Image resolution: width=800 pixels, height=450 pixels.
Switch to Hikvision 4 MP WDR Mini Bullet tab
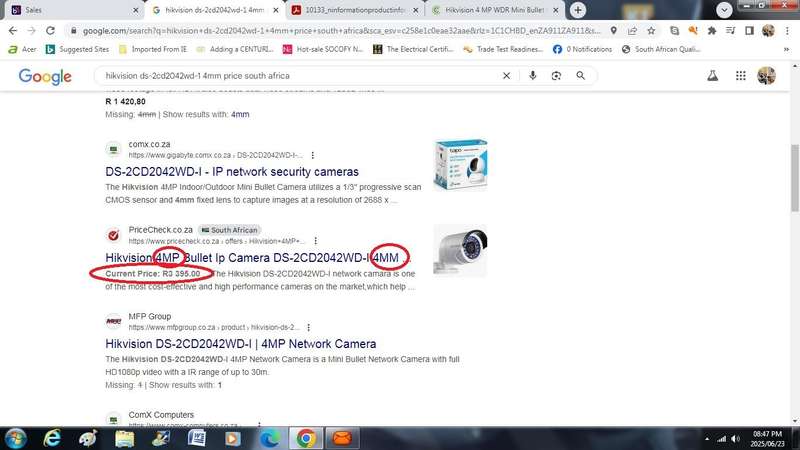coord(494,10)
